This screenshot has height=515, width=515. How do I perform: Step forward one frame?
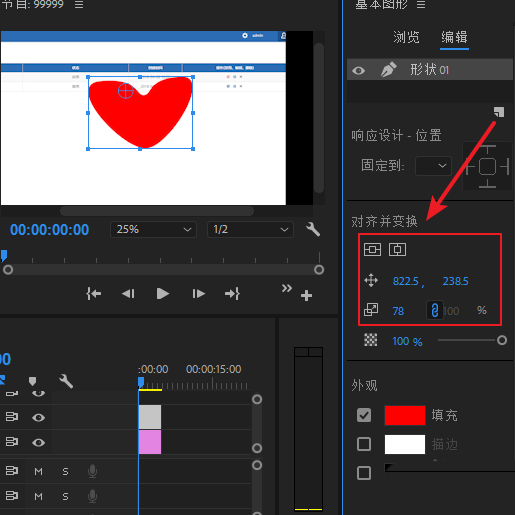pos(198,294)
